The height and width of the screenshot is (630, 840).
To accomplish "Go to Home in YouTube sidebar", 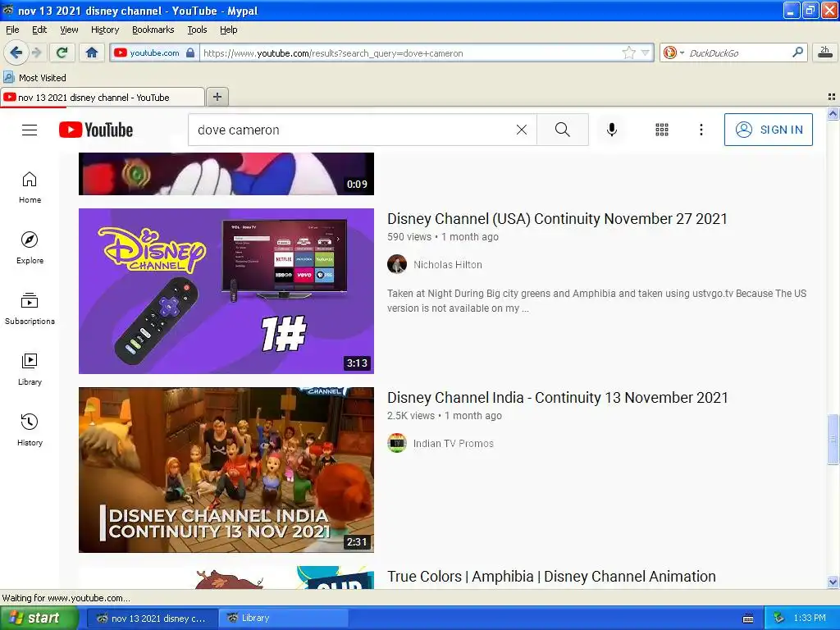I will [x=30, y=188].
